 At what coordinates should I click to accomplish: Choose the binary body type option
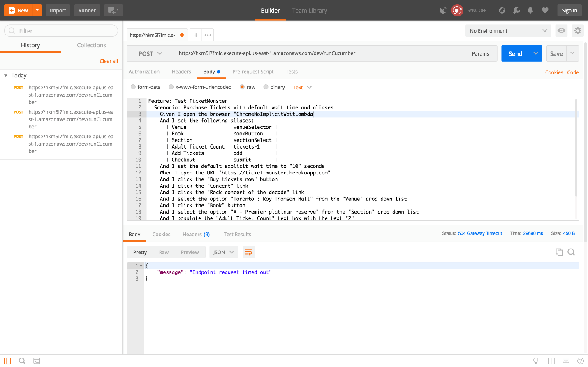click(x=266, y=87)
